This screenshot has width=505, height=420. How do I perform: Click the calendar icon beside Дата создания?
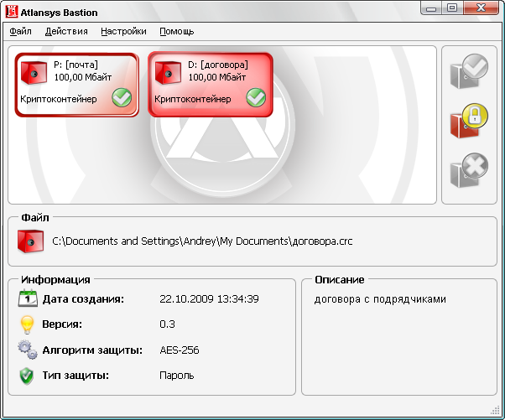(28, 299)
